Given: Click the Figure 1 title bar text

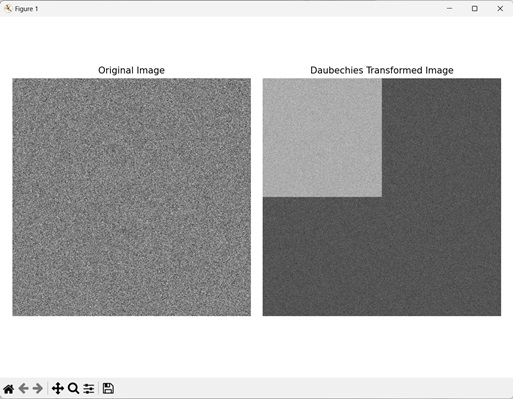Looking at the screenshot, I should pyautogui.click(x=26, y=9).
